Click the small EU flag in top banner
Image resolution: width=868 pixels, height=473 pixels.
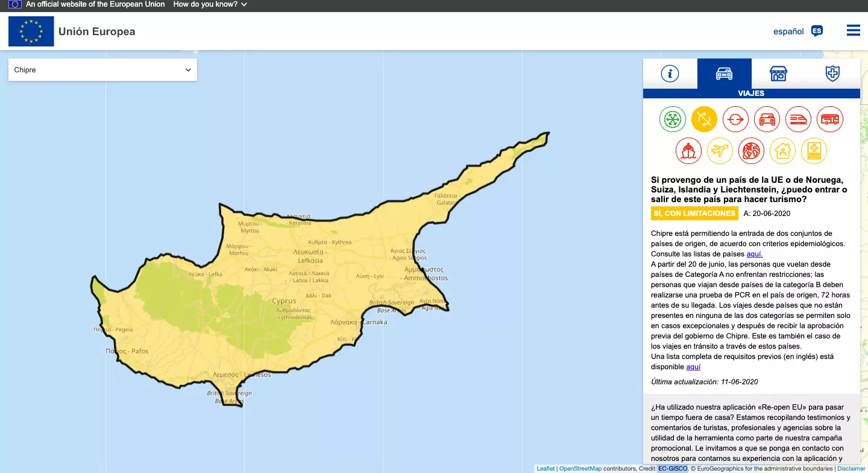[14, 4]
